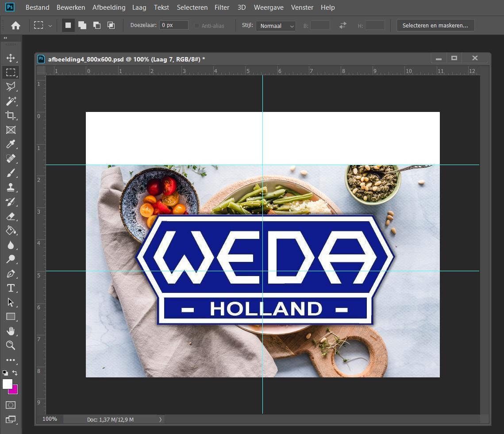Expand the status bar info arrow
This screenshot has width=504, height=434.
coord(160,419)
